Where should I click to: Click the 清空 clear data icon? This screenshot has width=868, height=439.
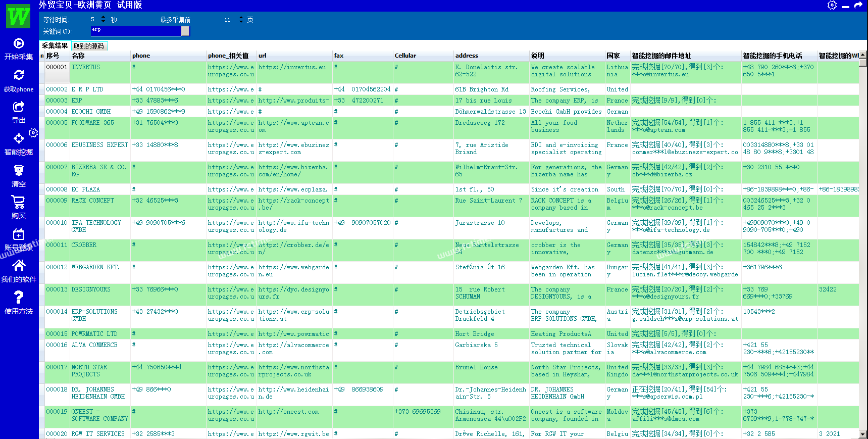click(19, 170)
